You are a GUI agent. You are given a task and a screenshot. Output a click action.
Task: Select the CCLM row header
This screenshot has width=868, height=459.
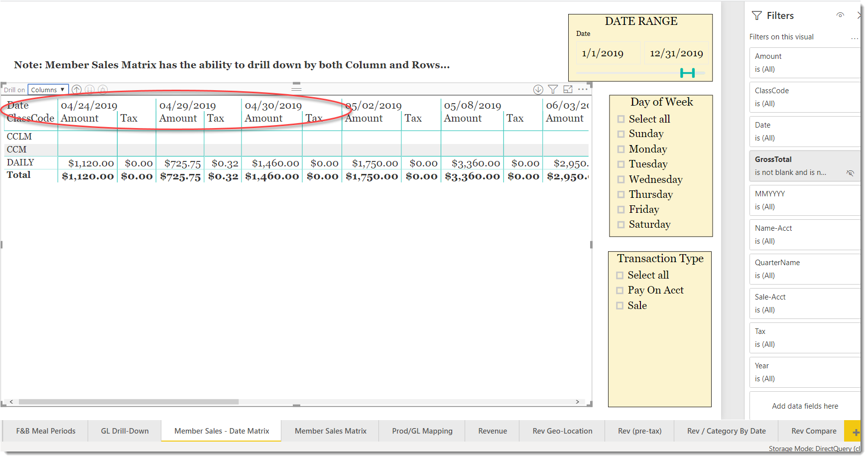pyautogui.click(x=19, y=137)
